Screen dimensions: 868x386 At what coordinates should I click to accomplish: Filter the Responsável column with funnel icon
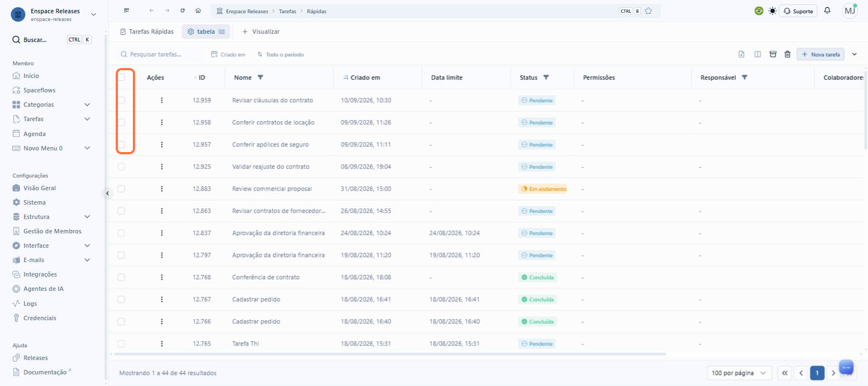point(745,77)
